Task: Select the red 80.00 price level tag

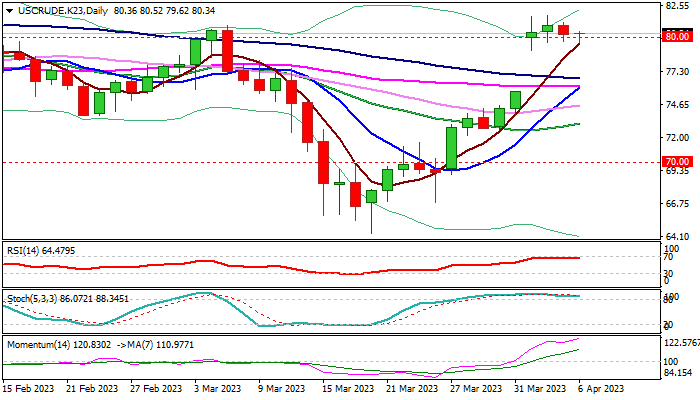Action: (x=677, y=36)
